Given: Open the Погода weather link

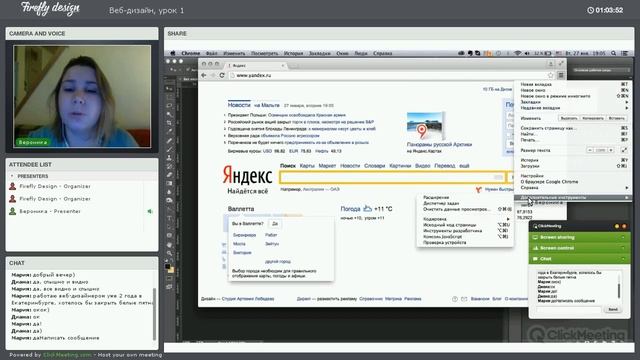Looking at the screenshot, I should coord(350,209).
